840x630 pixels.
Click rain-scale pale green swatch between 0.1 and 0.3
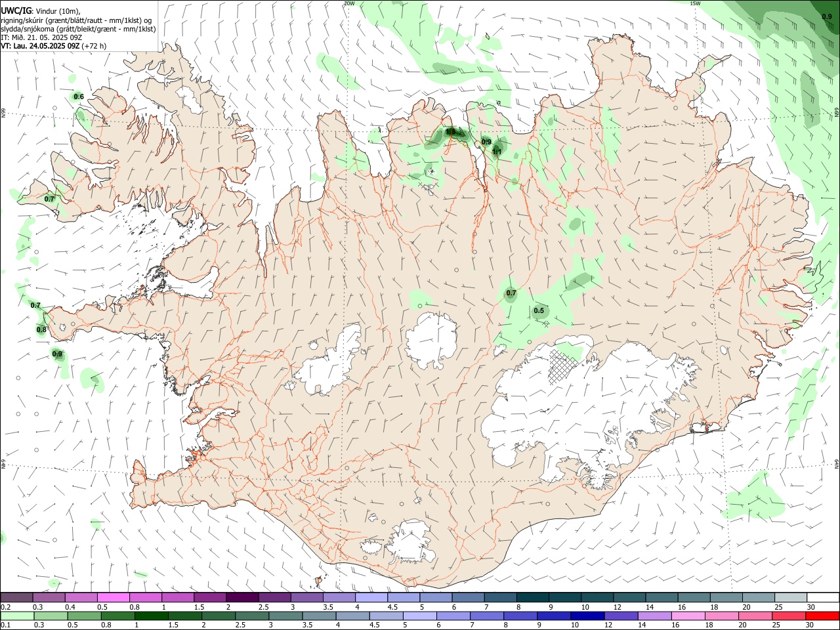17,616
